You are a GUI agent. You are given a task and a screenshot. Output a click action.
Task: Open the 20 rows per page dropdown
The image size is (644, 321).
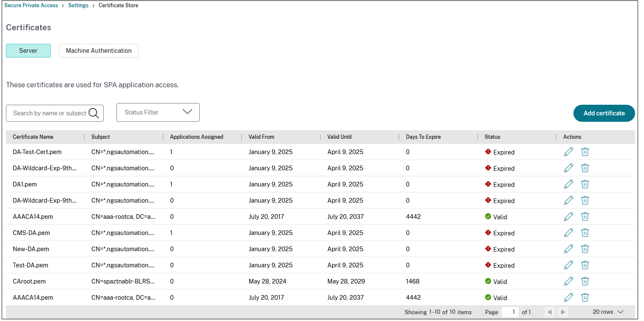[607, 312]
